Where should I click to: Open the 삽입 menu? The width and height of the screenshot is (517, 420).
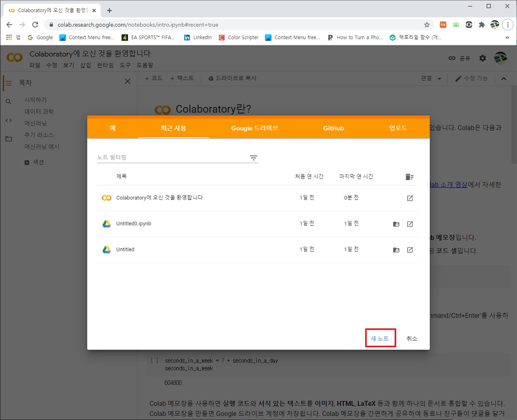click(x=86, y=65)
